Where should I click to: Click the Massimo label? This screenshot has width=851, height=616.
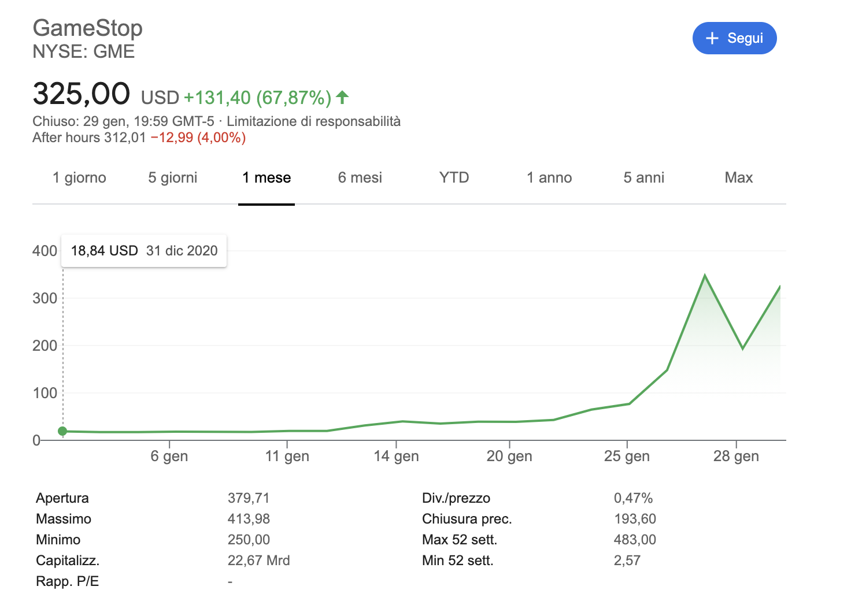click(x=64, y=519)
